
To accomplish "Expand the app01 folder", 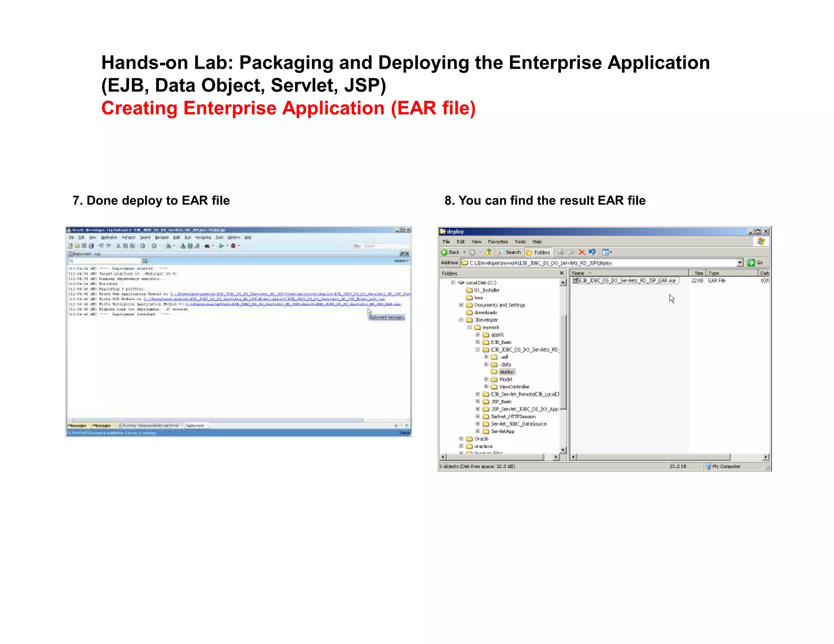I will [478, 335].
